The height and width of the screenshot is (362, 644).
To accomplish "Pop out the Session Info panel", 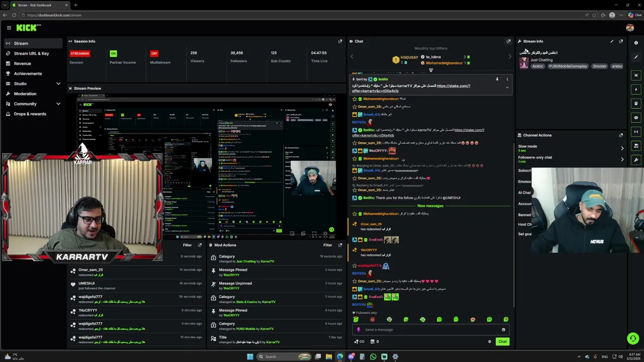I will 340,41.
